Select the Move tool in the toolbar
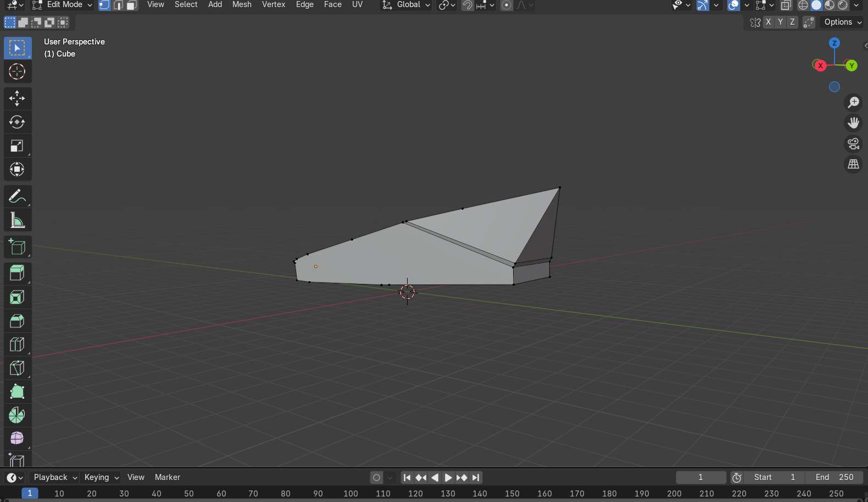This screenshot has width=868, height=502. tap(17, 98)
